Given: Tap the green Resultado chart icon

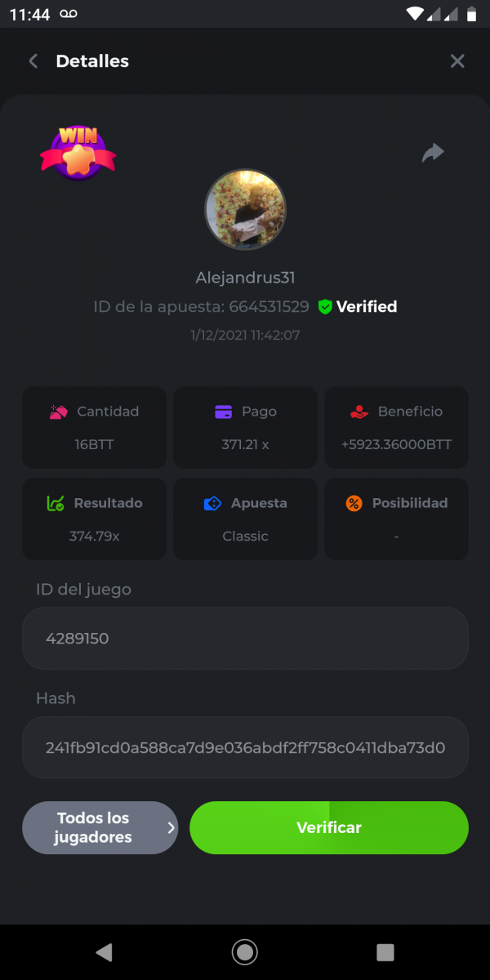Looking at the screenshot, I should tap(56, 504).
